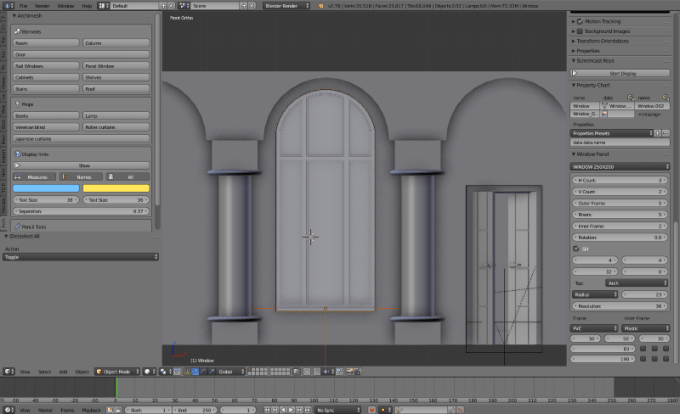
Task: Click the Blender info editor icon
Action: click(7, 6)
